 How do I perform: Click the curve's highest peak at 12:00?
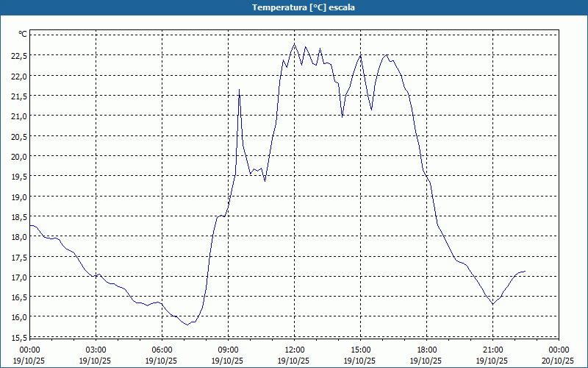tap(295, 44)
